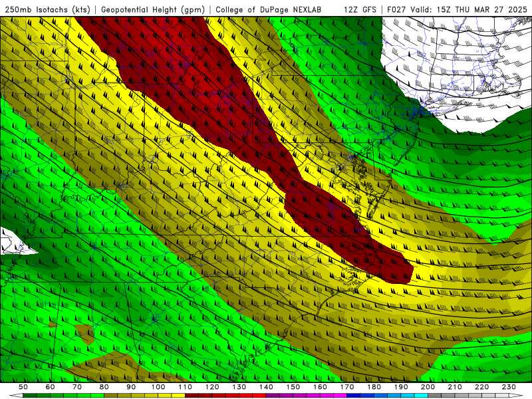Click the "College of DuPage NEXLAB" credit text

[x=268, y=9]
